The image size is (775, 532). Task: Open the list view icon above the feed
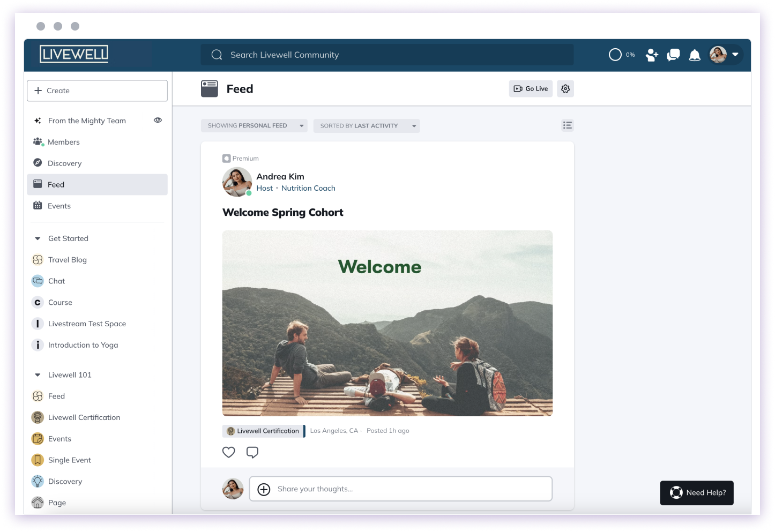[568, 125]
